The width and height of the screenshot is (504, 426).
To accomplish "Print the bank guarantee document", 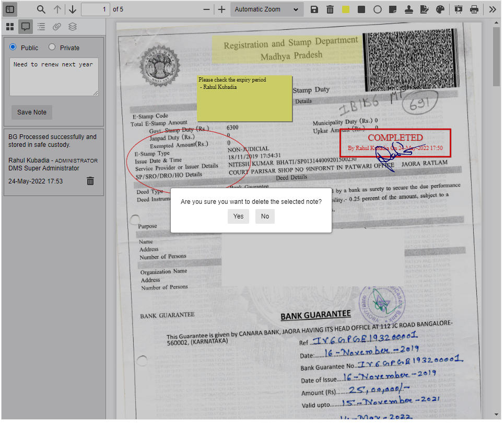I will [x=474, y=9].
